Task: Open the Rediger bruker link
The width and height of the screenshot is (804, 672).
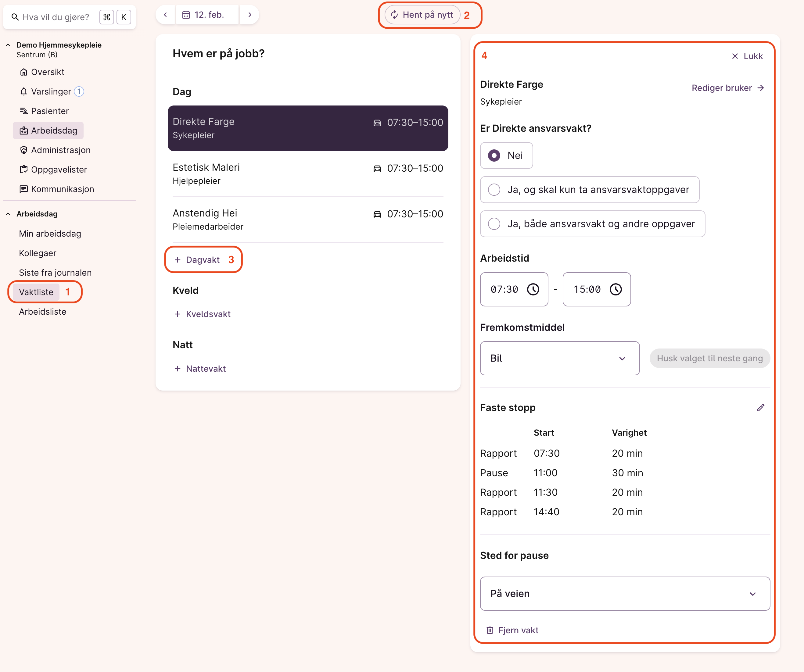Action: pyautogui.click(x=727, y=88)
